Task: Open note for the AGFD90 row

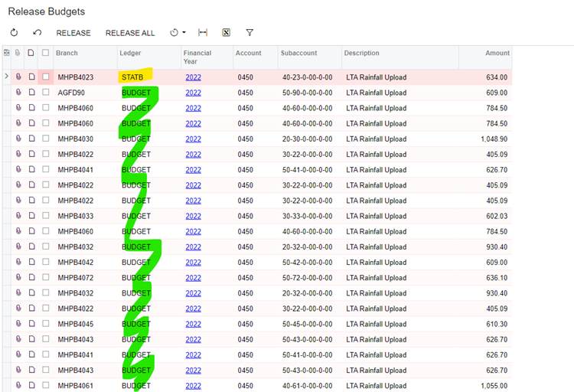Action: click(32, 93)
